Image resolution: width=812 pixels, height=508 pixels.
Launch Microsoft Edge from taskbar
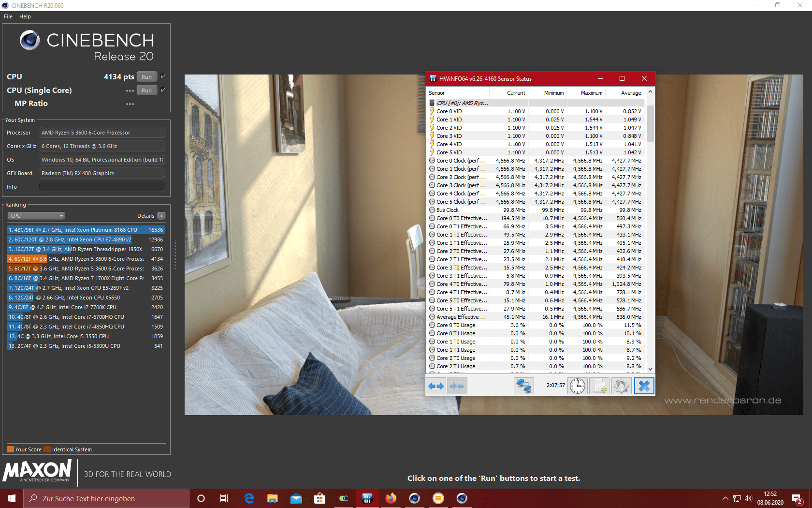tap(249, 498)
